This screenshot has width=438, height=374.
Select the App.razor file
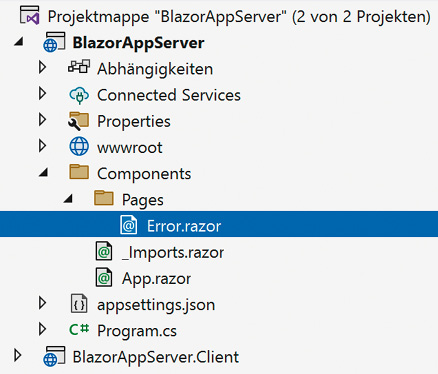pyautogui.click(x=156, y=279)
